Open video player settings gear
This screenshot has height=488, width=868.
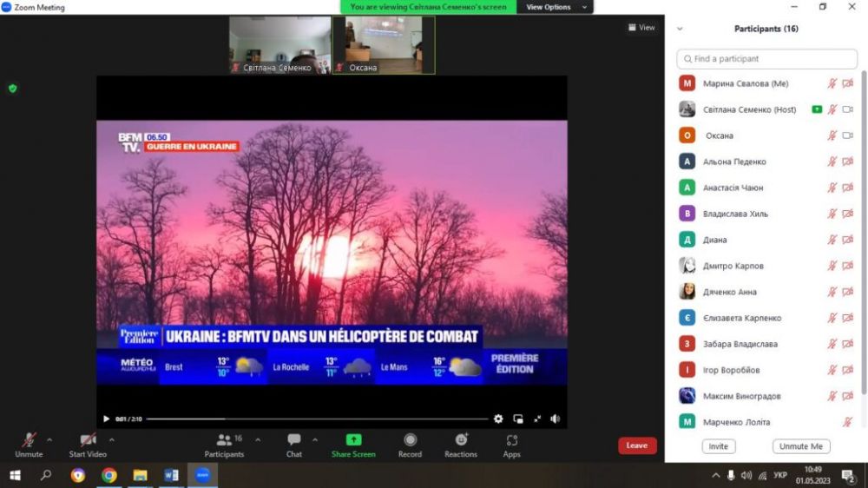(498, 419)
